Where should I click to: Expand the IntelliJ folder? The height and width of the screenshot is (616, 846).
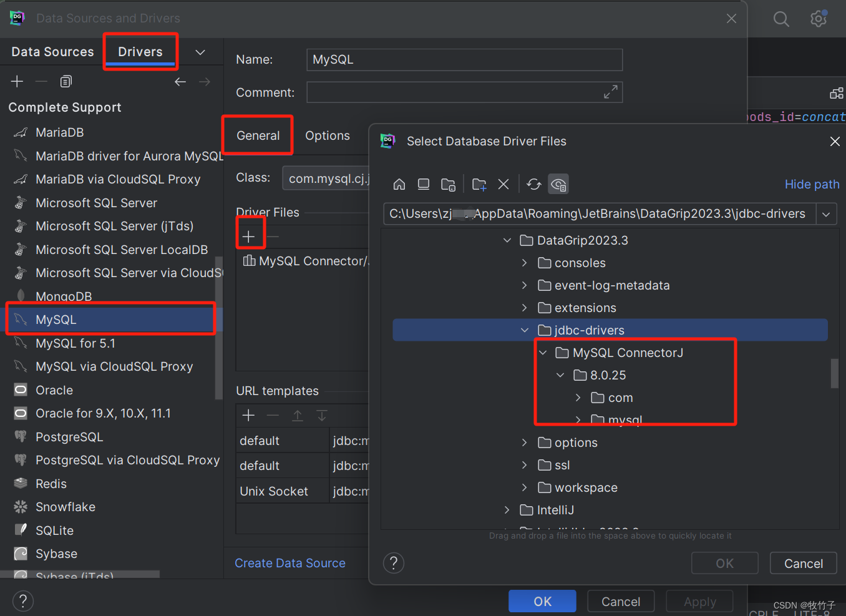pos(507,510)
